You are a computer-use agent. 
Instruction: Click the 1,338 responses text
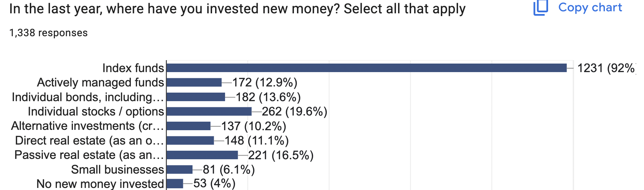tap(48, 33)
